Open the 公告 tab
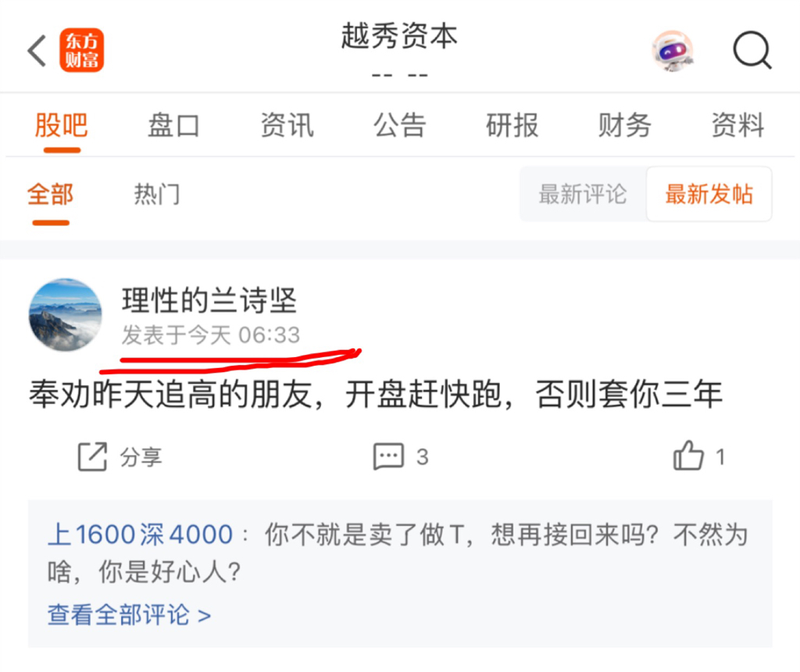 tap(399, 125)
